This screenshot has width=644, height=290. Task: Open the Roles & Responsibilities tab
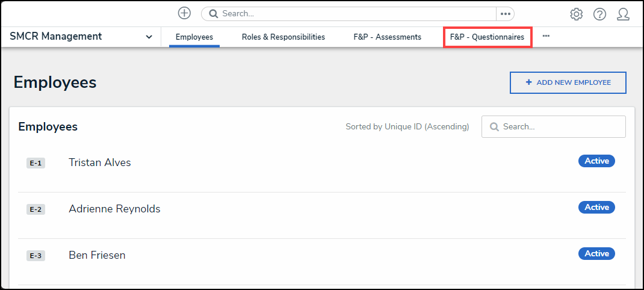(x=283, y=37)
